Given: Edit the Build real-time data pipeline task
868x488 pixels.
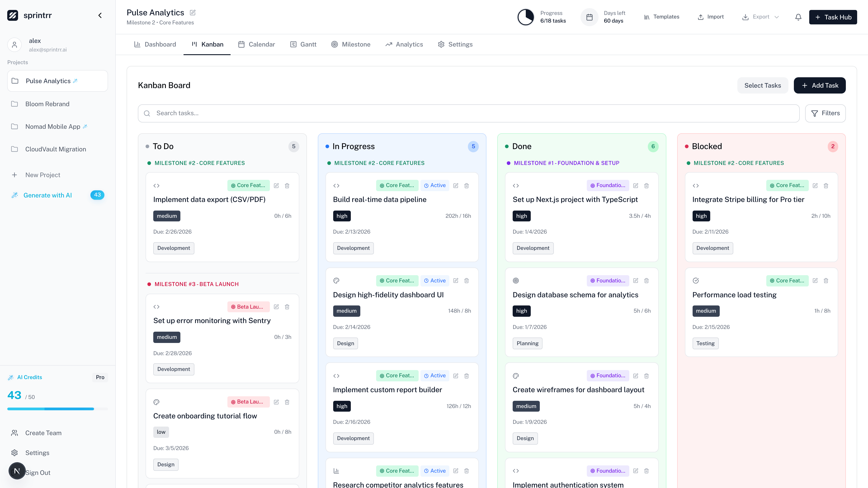Looking at the screenshot, I should [455, 185].
